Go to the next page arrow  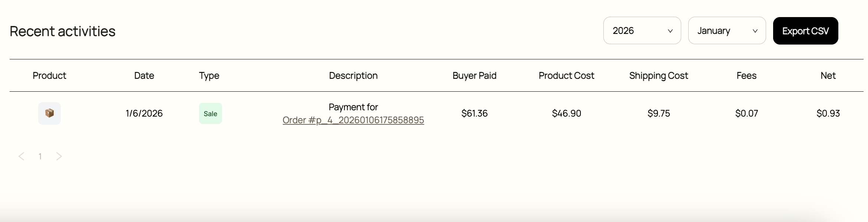pos(59,156)
